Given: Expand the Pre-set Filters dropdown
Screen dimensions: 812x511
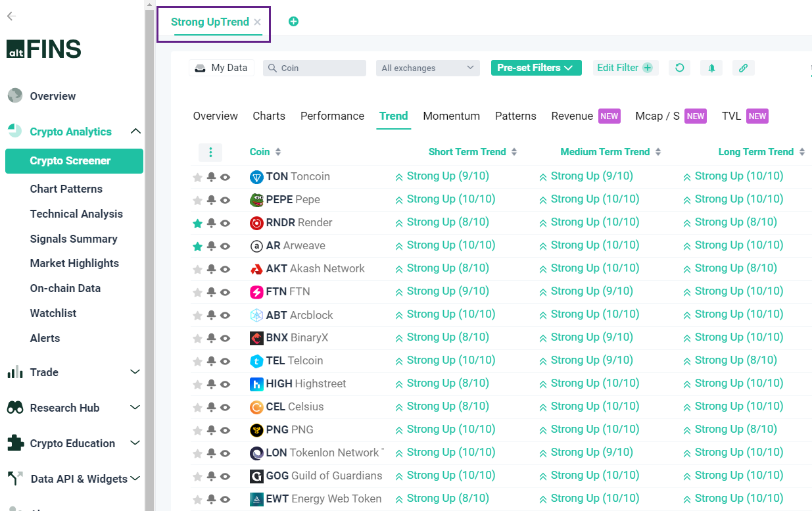Looking at the screenshot, I should [x=537, y=68].
